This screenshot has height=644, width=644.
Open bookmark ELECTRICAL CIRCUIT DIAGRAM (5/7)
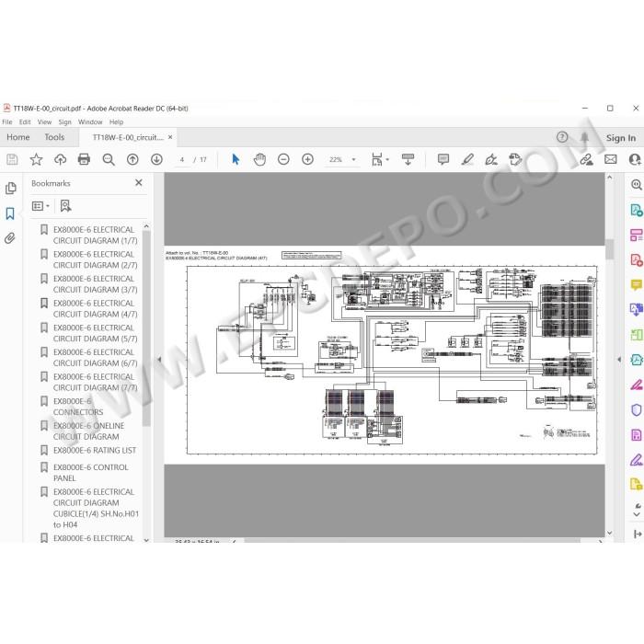pyautogui.click(x=95, y=333)
